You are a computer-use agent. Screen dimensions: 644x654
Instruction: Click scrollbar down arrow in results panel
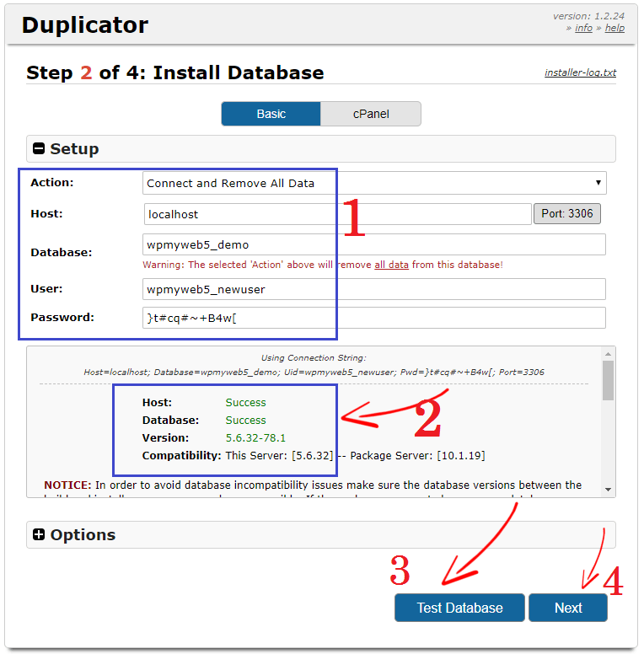(x=608, y=489)
